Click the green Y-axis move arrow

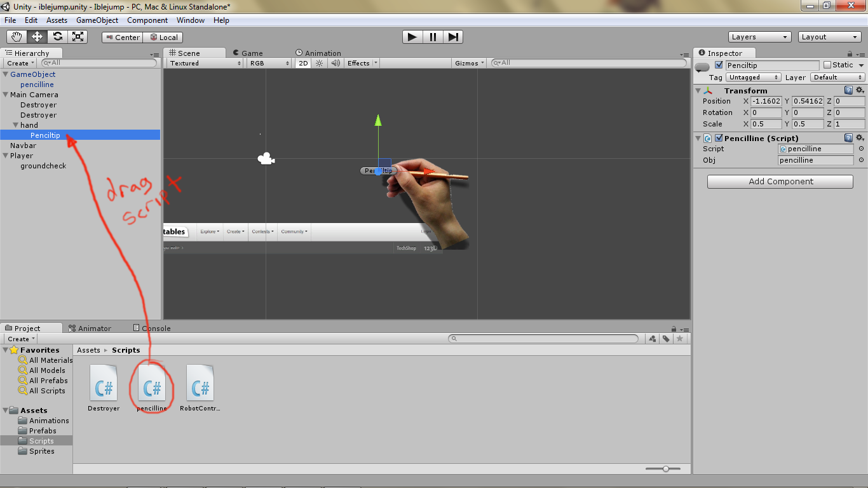378,120
